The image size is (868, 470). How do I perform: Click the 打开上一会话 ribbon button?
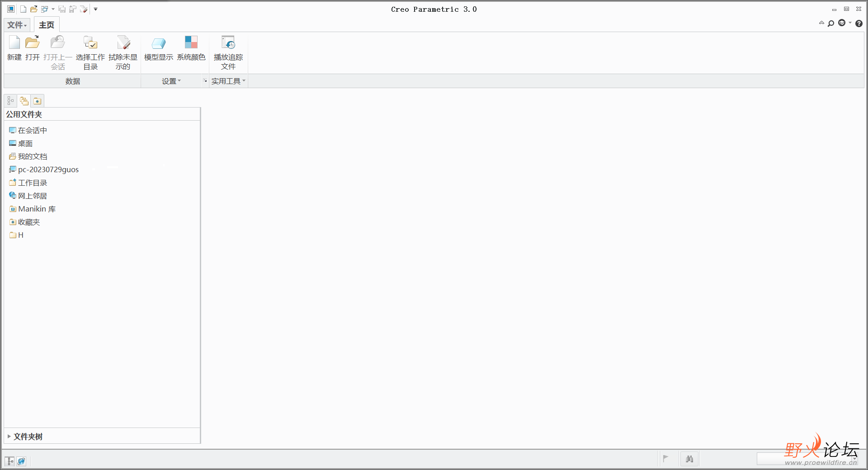tap(58, 52)
